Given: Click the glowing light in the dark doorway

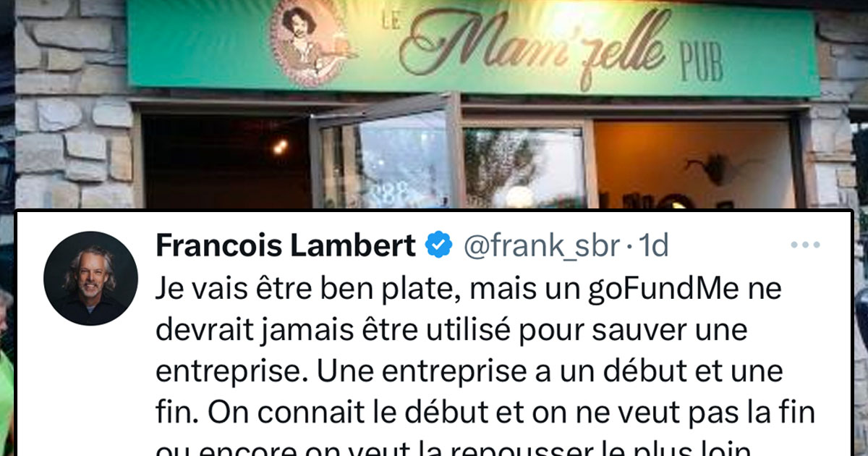Looking at the screenshot, I should point(279,147).
